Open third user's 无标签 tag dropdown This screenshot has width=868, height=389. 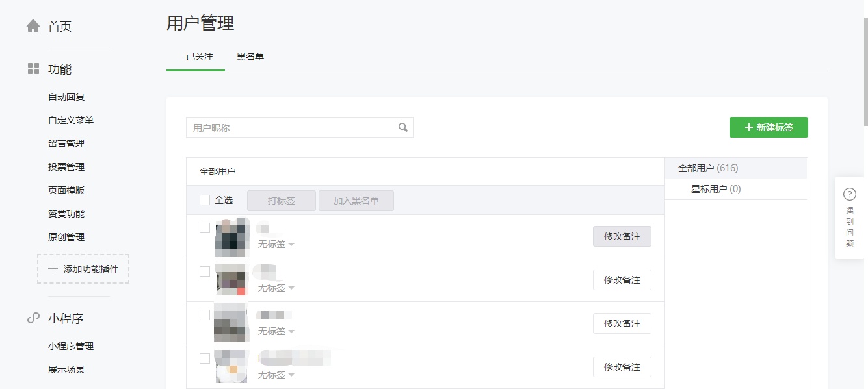tap(276, 331)
